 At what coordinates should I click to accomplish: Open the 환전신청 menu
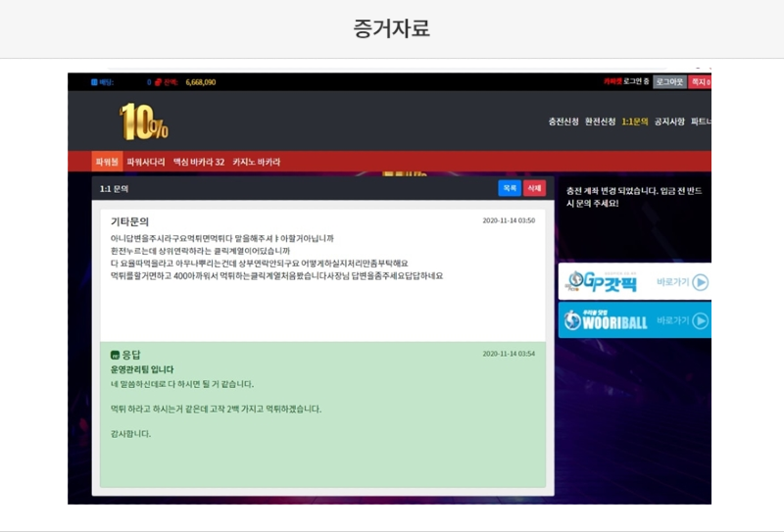click(600, 121)
